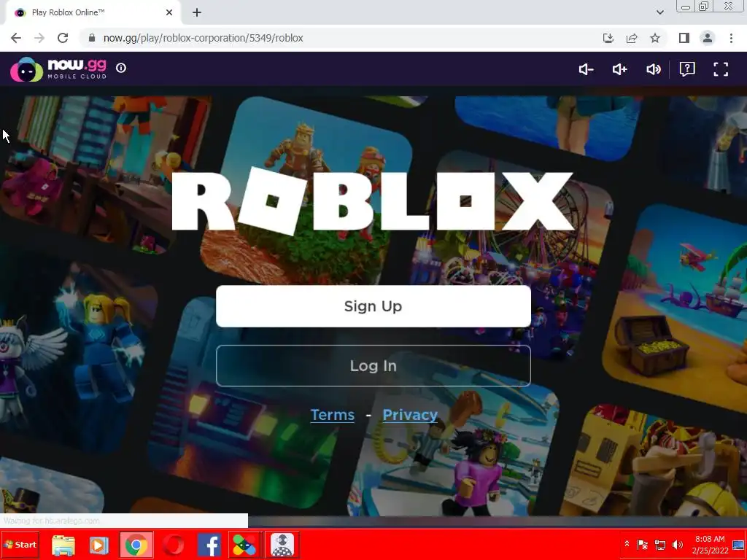Go back in Chrome
This screenshot has height=560, width=747.
tap(16, 38)
